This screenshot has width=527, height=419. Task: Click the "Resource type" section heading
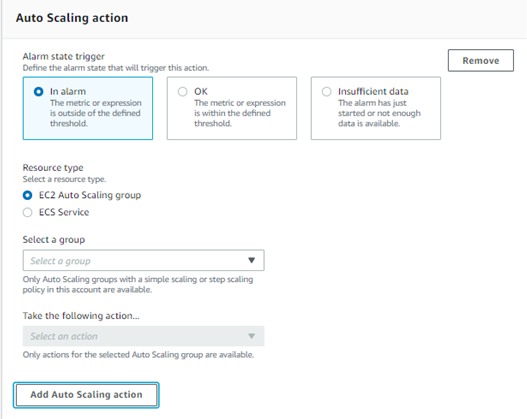coord(53,167)
